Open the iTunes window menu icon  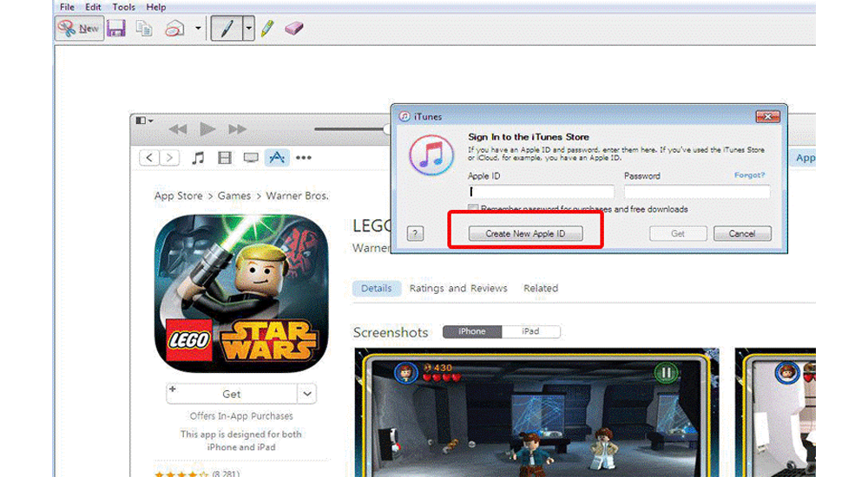(144, 120)
